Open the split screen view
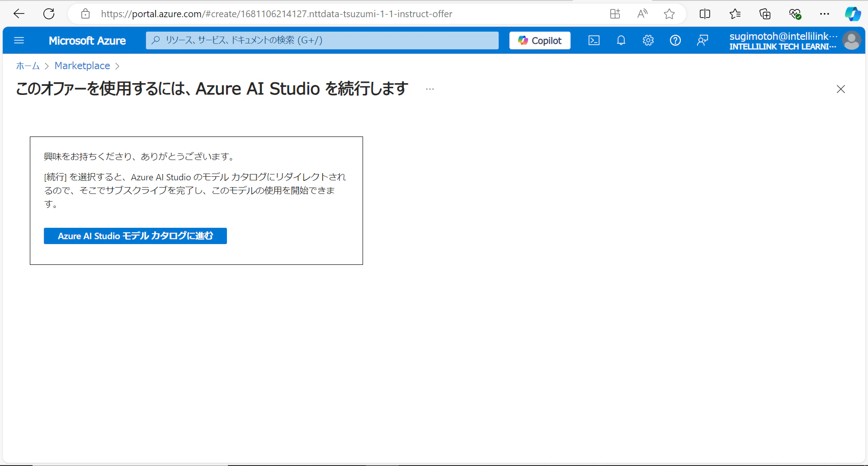The image size is (868, 466). [x=705, y=14]
